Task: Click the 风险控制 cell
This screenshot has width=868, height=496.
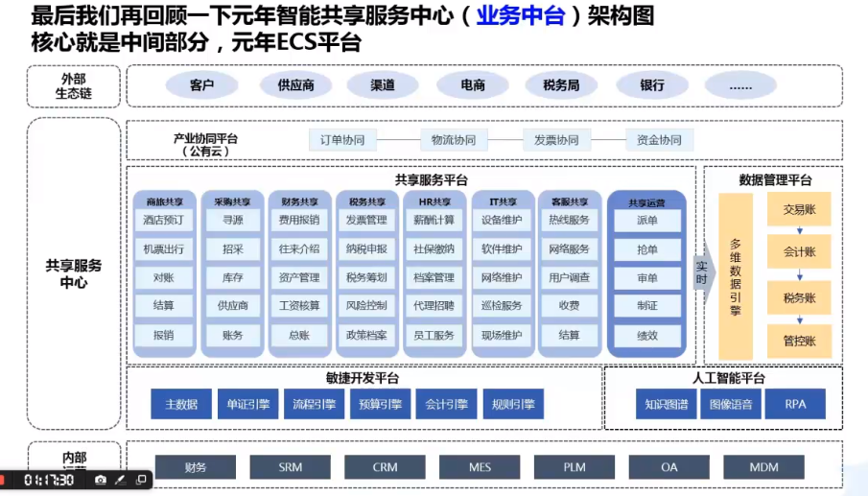Action: coord(366,305)
